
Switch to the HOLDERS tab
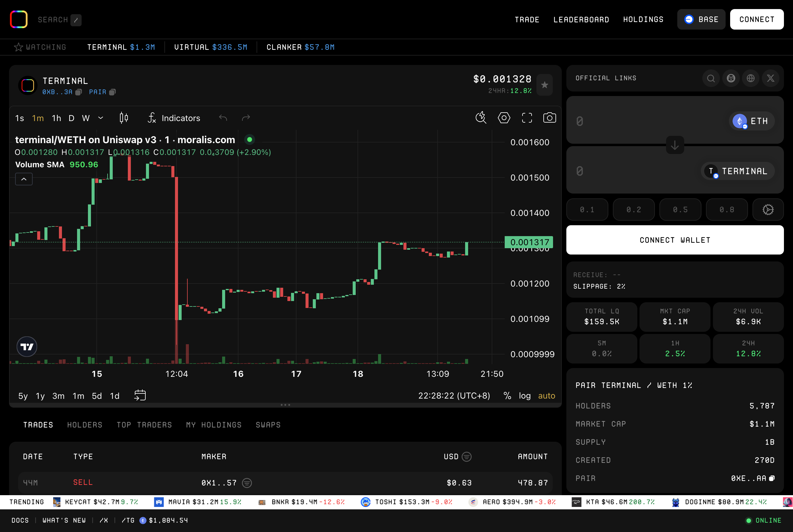tap(85, 425)
